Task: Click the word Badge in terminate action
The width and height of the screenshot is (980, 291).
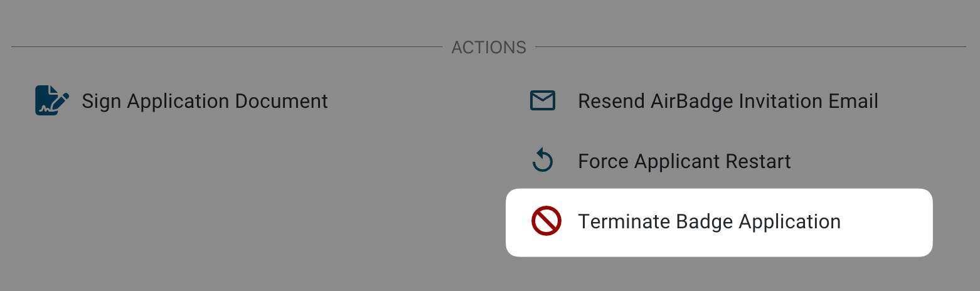Action: [x=704, y=222]
